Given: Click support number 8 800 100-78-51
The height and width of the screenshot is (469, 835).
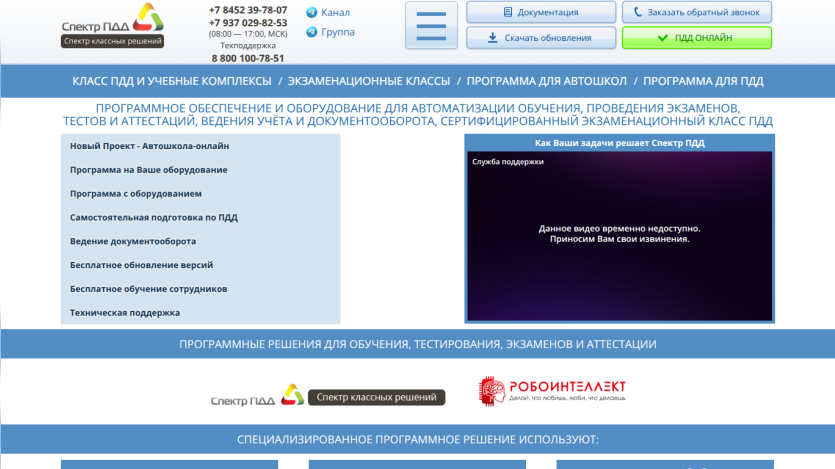Looking at the screenshot, I should click(x=248, y=58).
